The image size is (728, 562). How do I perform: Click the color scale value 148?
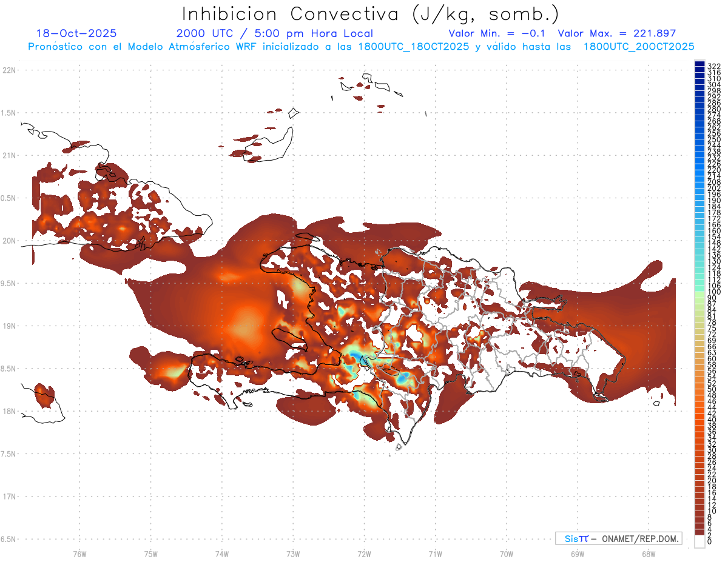(x=713, y=243)
